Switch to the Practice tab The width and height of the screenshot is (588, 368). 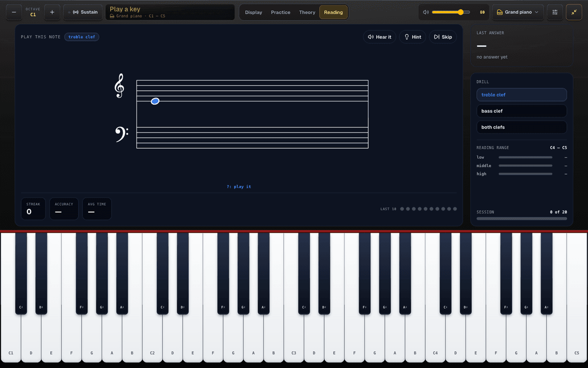click(280, 12)
